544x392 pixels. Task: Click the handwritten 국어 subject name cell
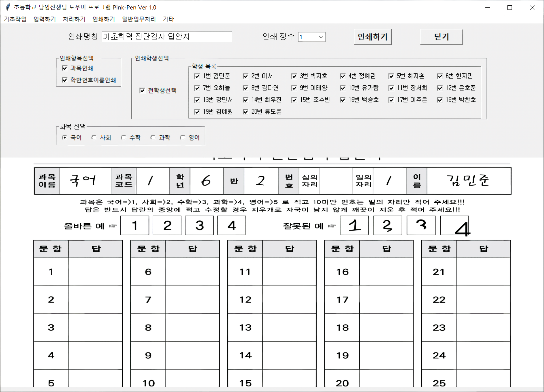[x=85, y=181]
